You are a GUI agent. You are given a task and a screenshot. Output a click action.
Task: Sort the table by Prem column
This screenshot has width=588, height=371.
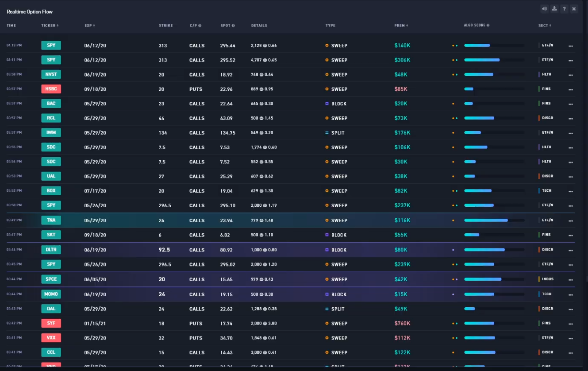coord(401,26)
